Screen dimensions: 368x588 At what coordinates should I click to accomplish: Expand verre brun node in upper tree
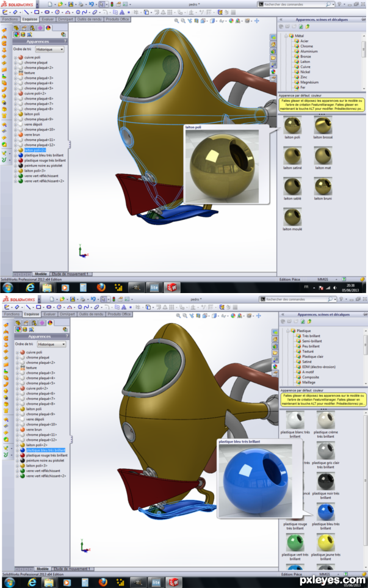[15, 134]
